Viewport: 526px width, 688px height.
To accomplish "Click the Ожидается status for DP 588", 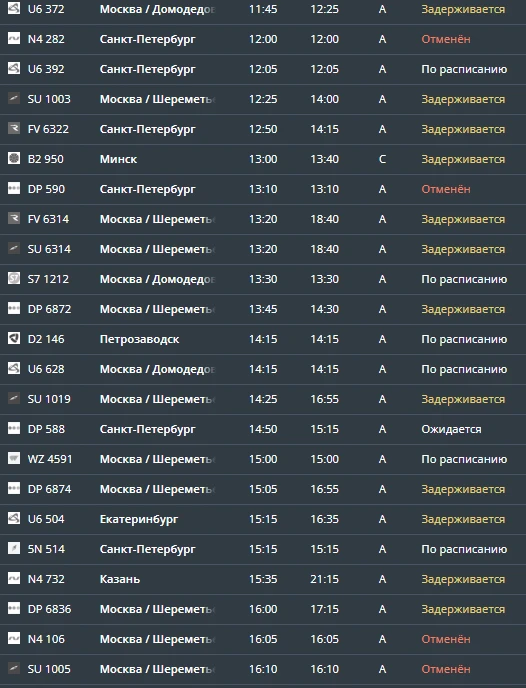I will (451, 429).
